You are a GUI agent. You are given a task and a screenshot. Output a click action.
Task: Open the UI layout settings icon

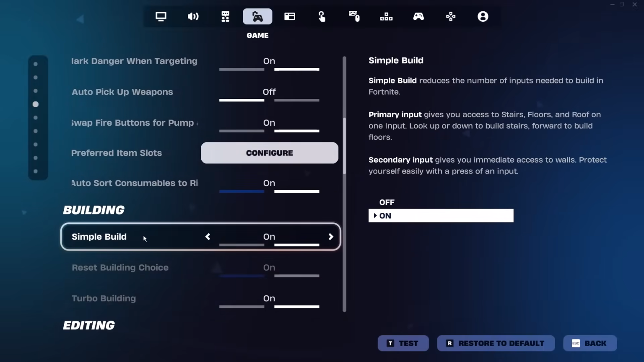tap(289, 16)
